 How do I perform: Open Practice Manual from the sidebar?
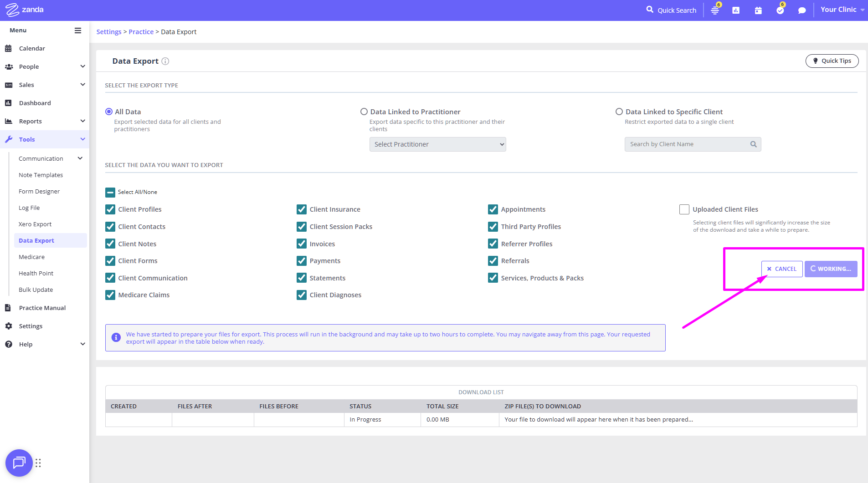tap(42, 308)
